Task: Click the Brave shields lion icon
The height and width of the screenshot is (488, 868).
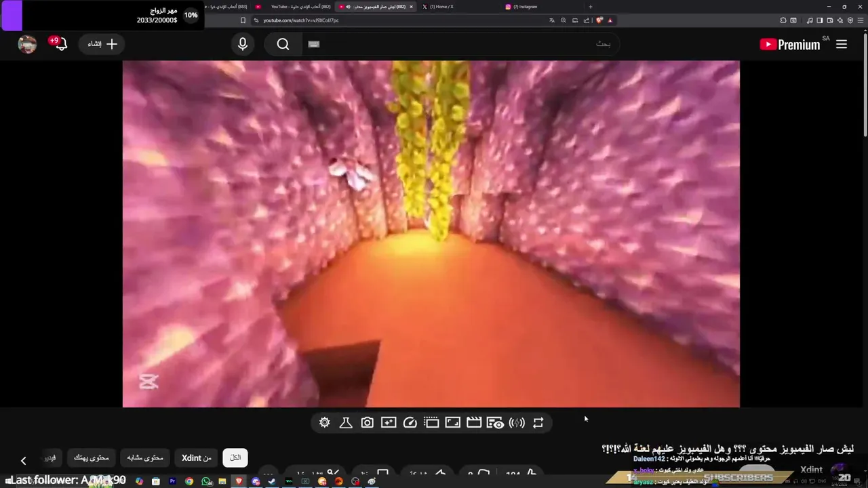Action: click(599, 20)
